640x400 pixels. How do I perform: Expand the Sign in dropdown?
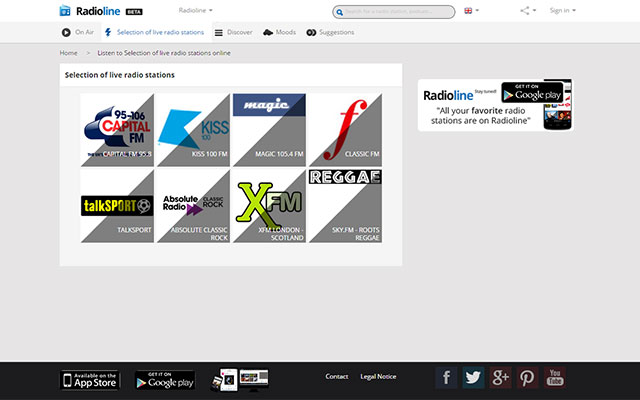point(562,11)
